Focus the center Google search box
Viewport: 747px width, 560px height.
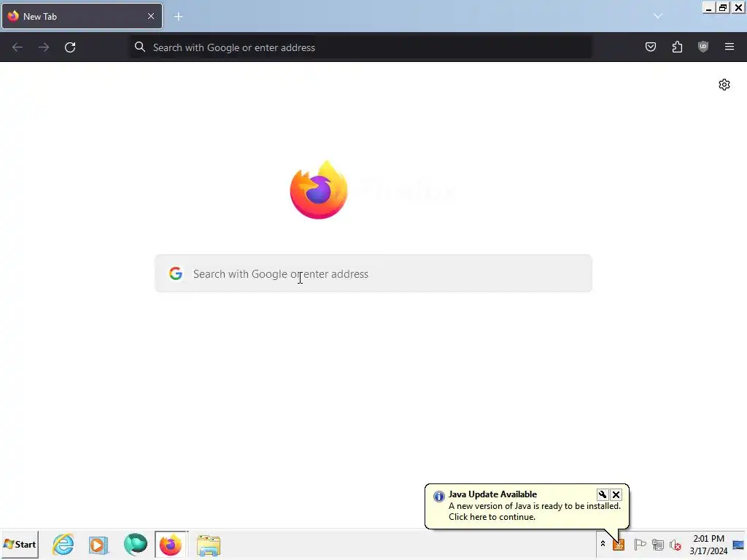point(373,273)
